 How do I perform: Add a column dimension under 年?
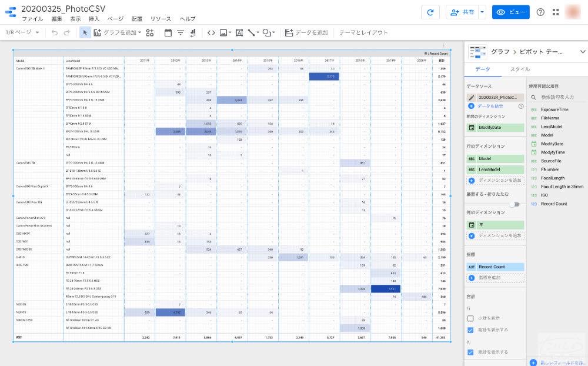[x=495, y=236]
